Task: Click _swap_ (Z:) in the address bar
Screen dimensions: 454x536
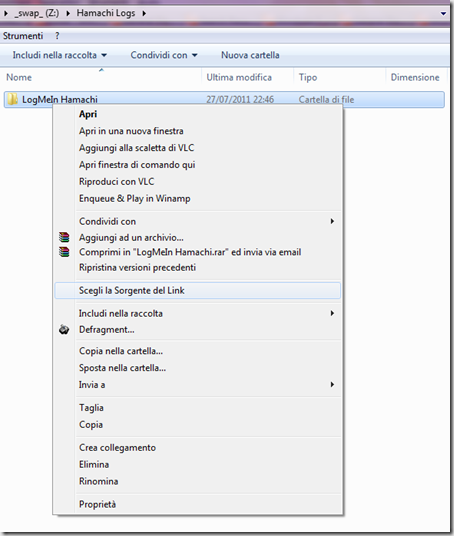Action: point(37,13)
